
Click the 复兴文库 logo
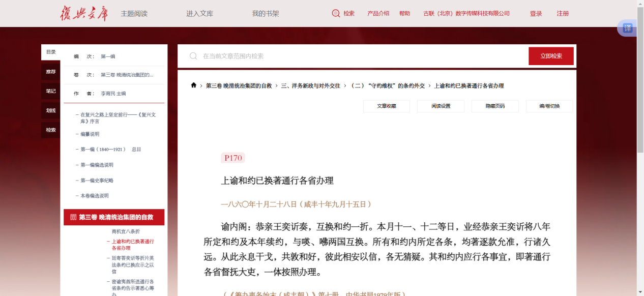pos(84,13)
